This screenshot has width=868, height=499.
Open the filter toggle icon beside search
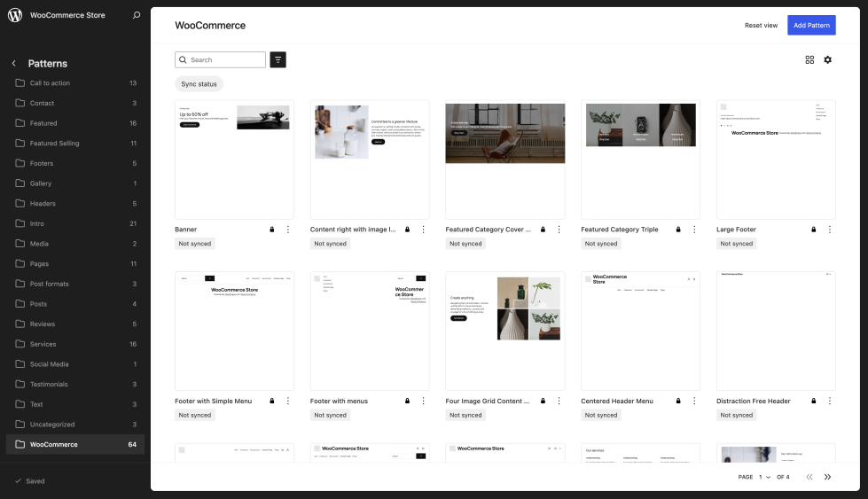point(278,59)
